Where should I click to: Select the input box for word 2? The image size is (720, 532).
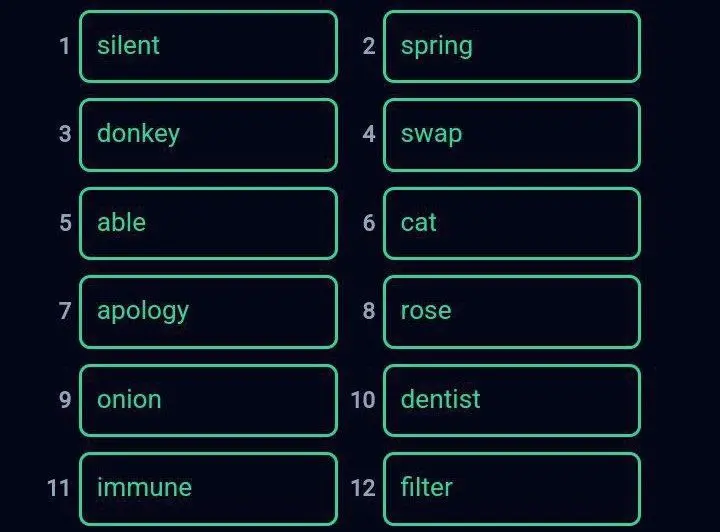point(512,46)
